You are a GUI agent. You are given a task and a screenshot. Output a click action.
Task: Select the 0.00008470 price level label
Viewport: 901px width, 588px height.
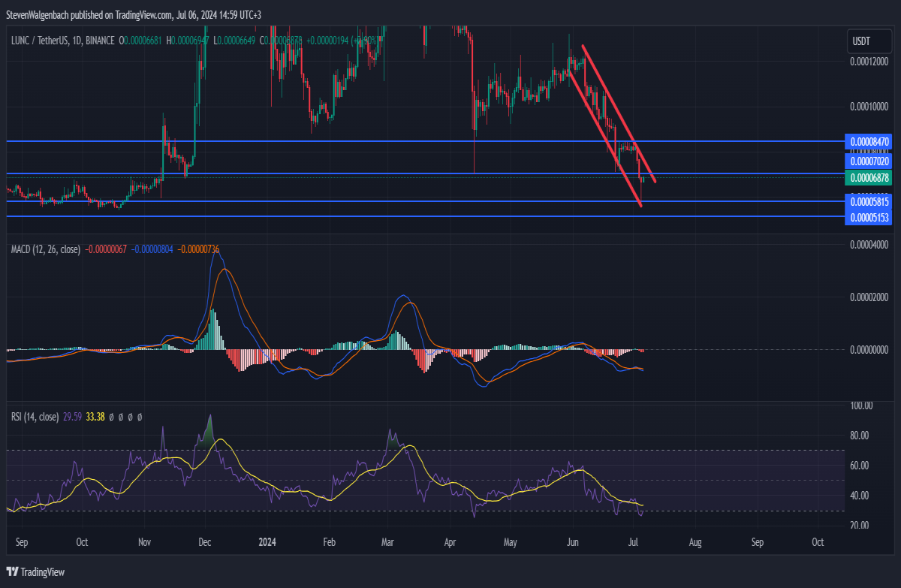pyautogui.click(x=869, y=141)
